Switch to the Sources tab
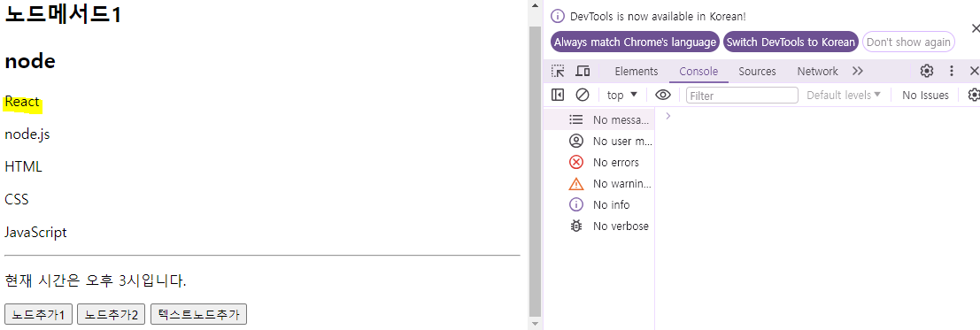 (x=758, y=72)
